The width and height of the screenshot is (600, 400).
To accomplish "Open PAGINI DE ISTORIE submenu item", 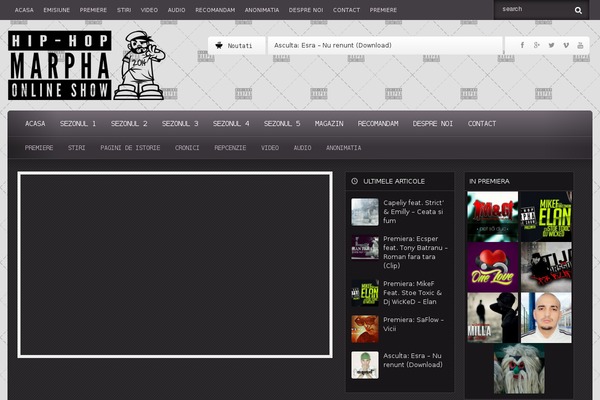I will tap(130, 148).
